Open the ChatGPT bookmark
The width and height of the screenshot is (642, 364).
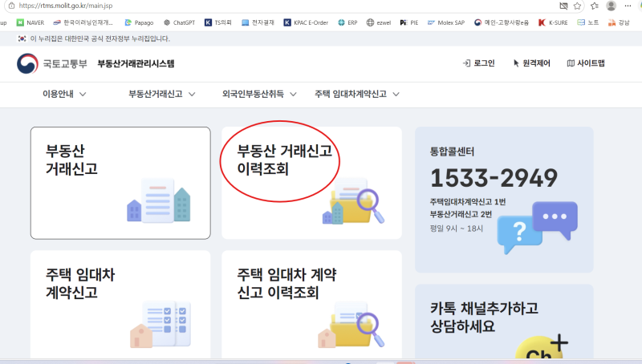179,22
